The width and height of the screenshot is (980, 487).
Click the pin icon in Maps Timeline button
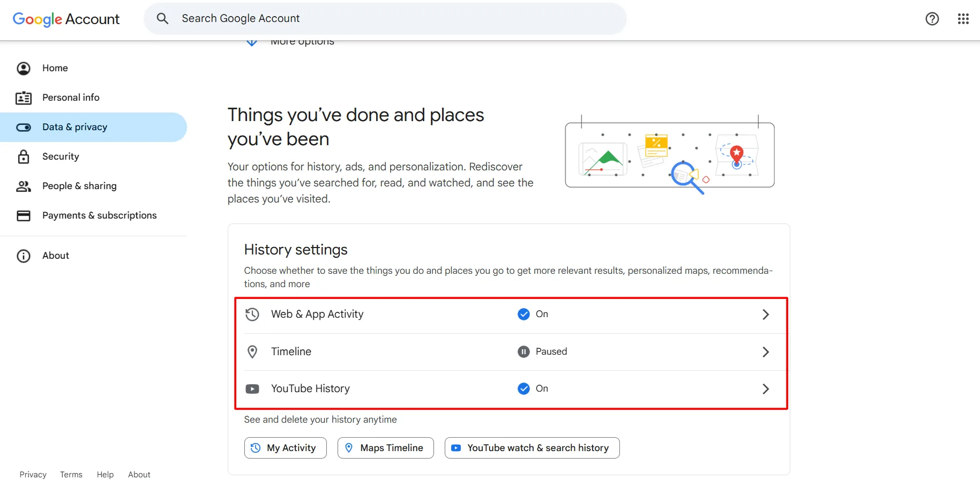(x=349, y=448)
